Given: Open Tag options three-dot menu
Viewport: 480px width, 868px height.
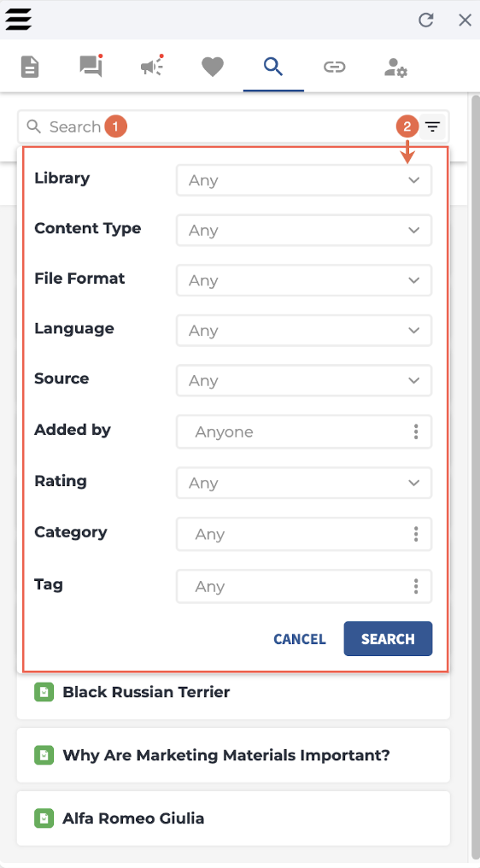Looking at the screenshot, I should pos(416,586).
